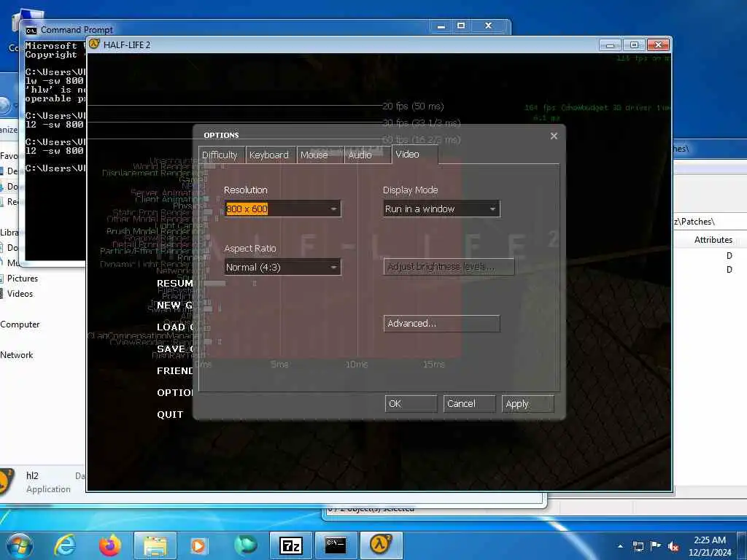Select Pictures in the Explorer sidebar
747x560 pixels.
click(23, 279)
